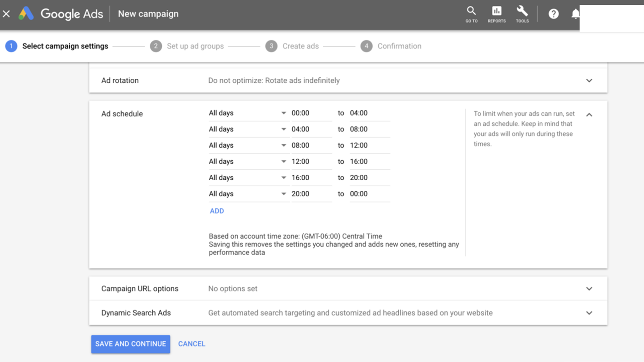The image size is (644, 362).
Task: Click the New campaign title text
Action: [x=148, y=14]
